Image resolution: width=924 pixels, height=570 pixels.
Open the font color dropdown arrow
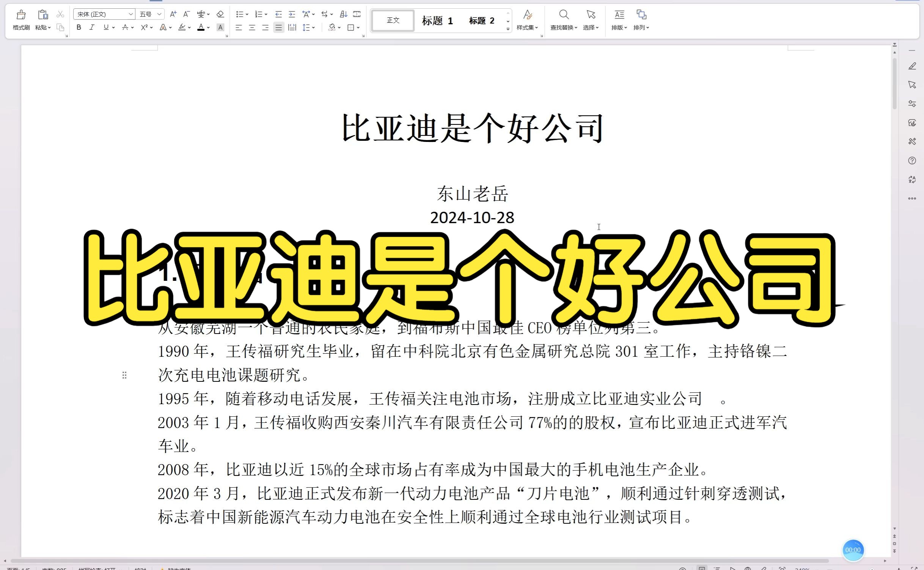pyautogui.click(x=208, y=28)
